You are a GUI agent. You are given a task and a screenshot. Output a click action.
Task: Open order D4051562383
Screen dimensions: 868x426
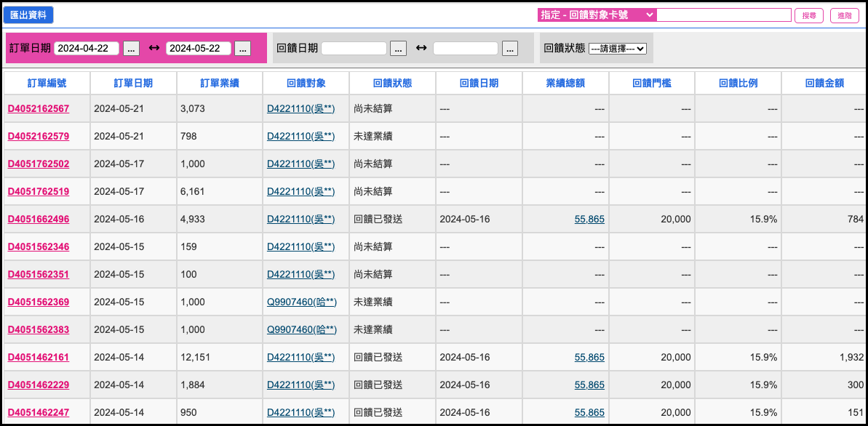tap(38, 330)
